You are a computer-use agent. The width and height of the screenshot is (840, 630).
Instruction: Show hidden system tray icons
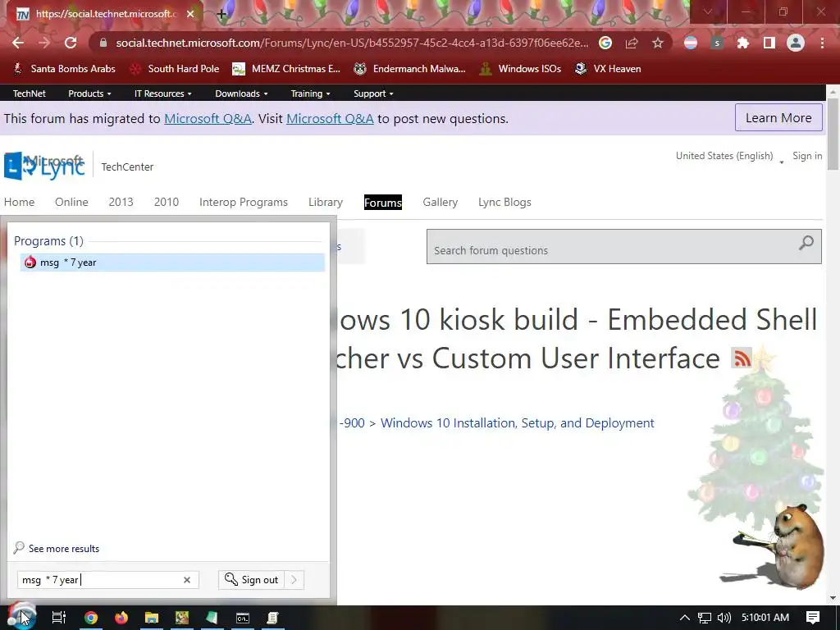click(685, 618)
